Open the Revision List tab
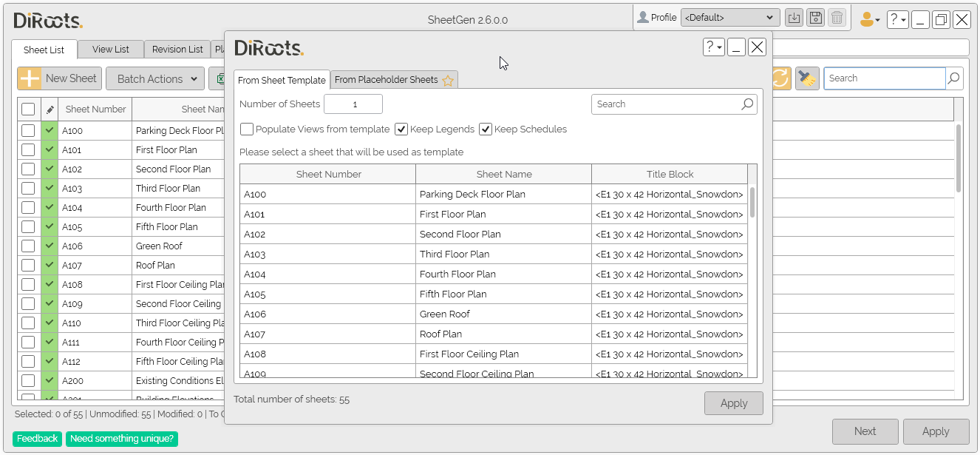This screenshot has width=980, height=455. [x=177, y=50]
